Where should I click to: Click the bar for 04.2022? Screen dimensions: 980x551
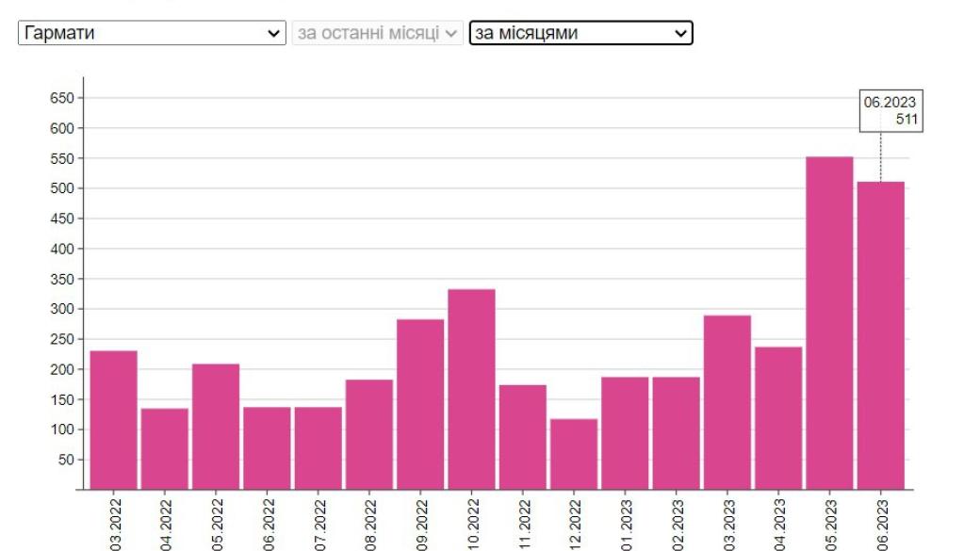point(165,449)
